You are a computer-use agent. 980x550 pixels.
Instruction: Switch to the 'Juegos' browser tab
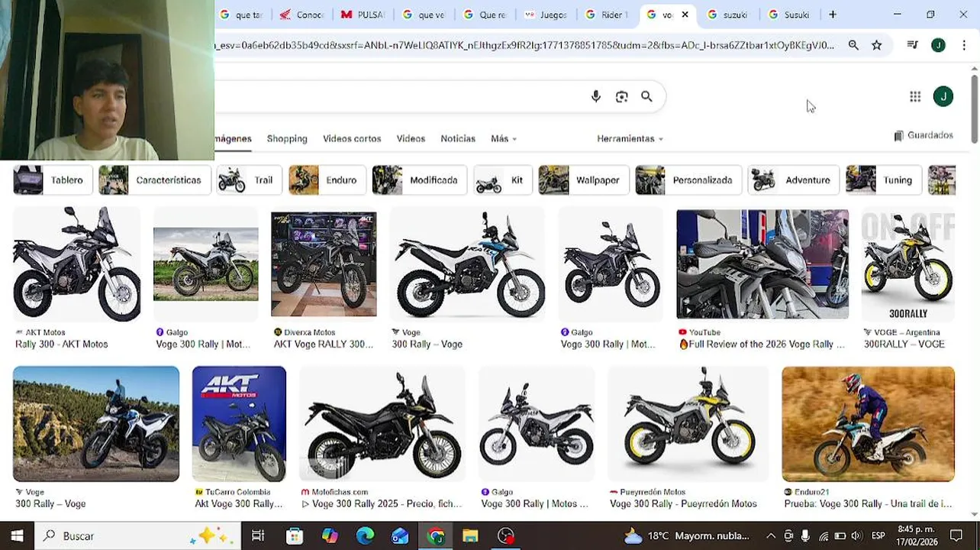click(x=546, y=15)
